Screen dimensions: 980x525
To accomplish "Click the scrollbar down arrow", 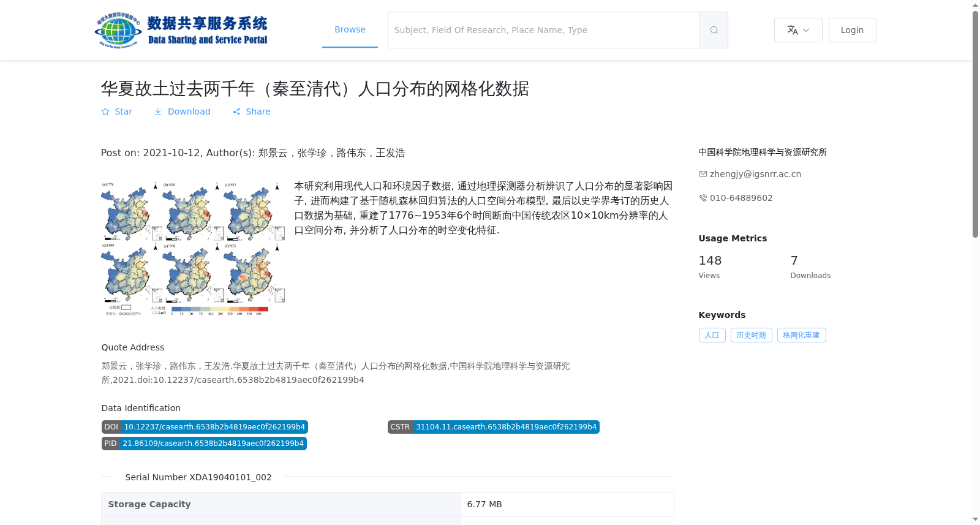I will pos(975,519).
